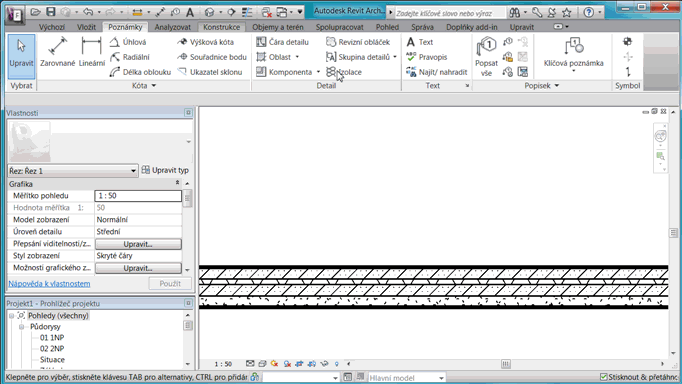Open the Hlavní model design options dropdown

click(441, 377)
